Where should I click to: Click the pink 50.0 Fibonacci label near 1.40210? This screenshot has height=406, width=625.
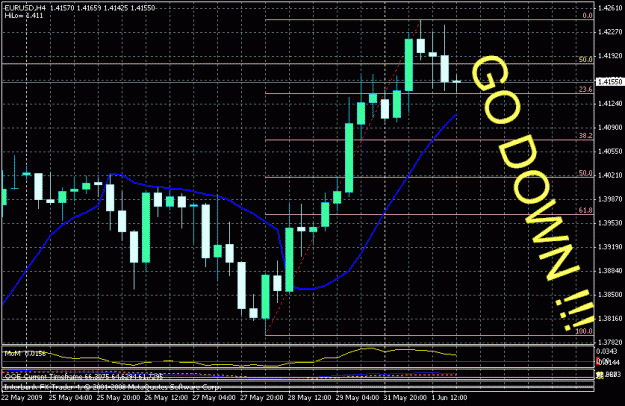pos(586,174)
